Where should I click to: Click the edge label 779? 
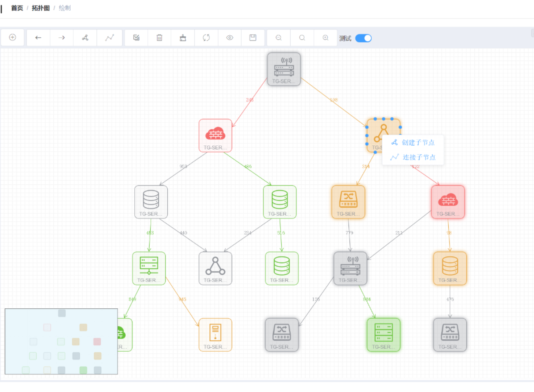tap(349, 233)
